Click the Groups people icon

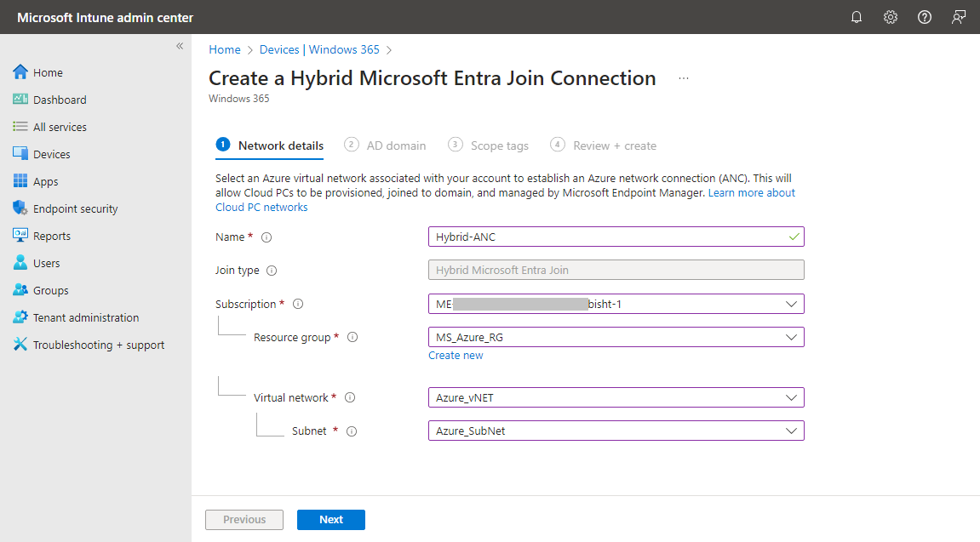[20, 290]
